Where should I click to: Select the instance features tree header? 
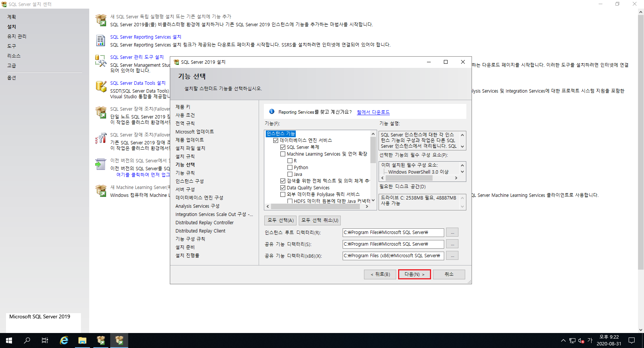[281, 133]
